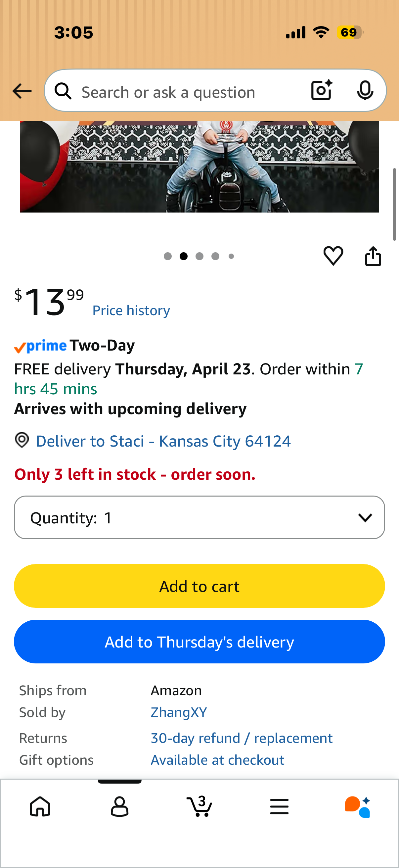399x868 pixels.
Task: Open Price history link
Action: tap(131, 310)
